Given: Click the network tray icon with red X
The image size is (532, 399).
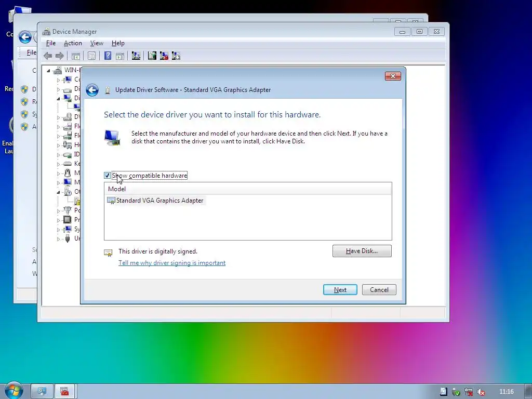Looking at the screenshot, I should coord(469,392).
